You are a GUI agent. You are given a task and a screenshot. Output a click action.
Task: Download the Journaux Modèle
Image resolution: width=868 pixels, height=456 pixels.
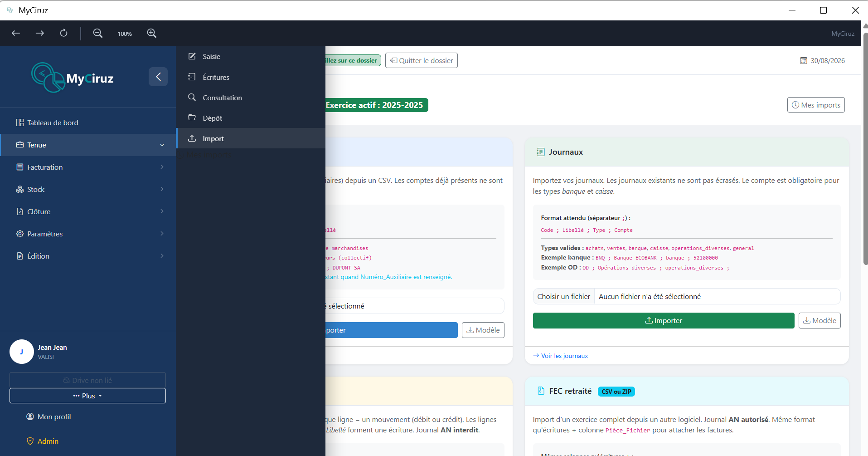[x=820, y=320]
